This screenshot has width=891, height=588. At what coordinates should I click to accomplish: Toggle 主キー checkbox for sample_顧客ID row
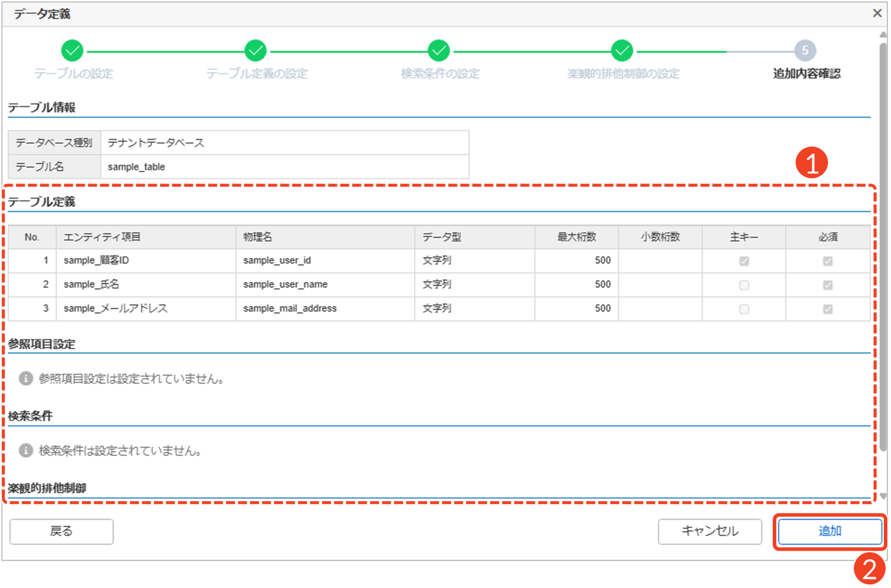click(744, 261)
